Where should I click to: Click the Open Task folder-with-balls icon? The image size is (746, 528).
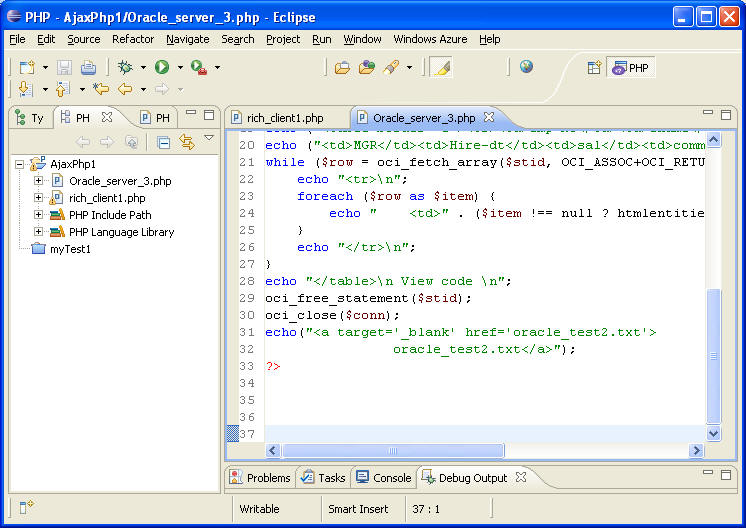[x=367, y=68]
